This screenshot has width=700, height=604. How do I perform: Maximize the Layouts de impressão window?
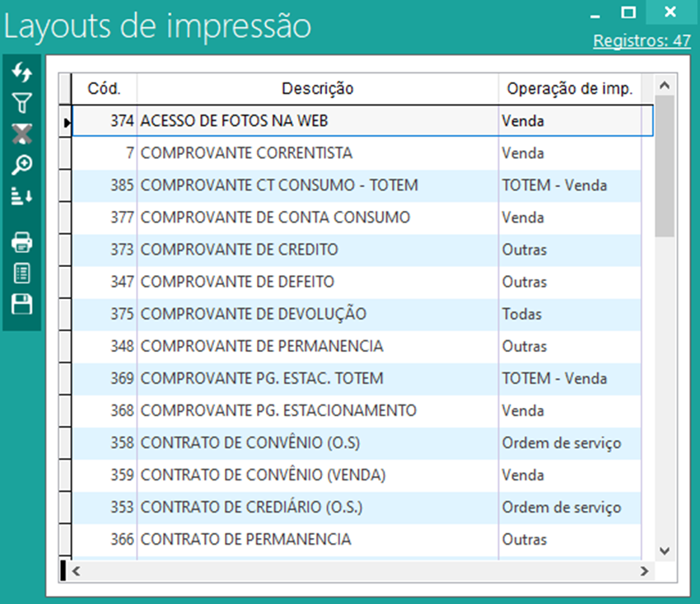[628, 12]
